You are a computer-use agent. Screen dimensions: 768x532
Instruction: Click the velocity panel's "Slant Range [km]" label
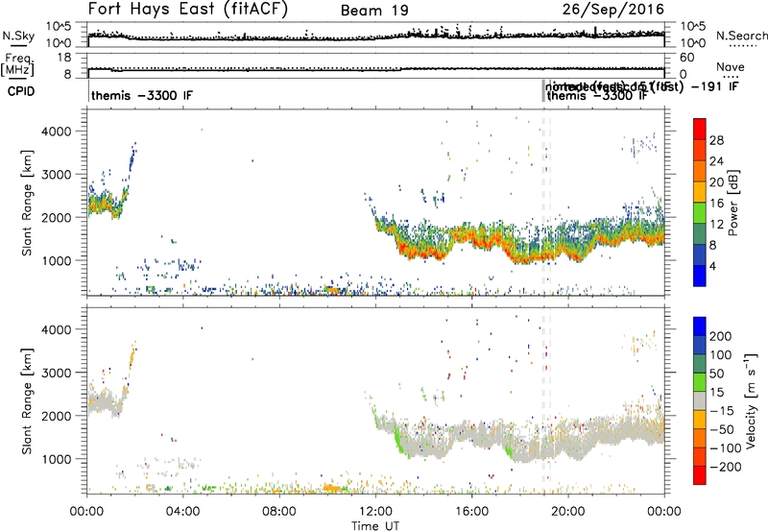27,401
